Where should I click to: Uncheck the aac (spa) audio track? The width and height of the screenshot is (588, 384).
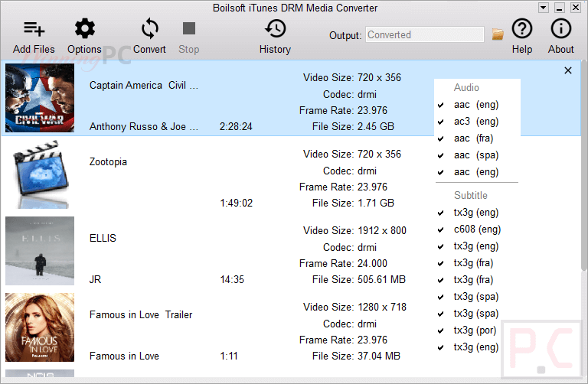pyautogui.click(x=441, y=156)
